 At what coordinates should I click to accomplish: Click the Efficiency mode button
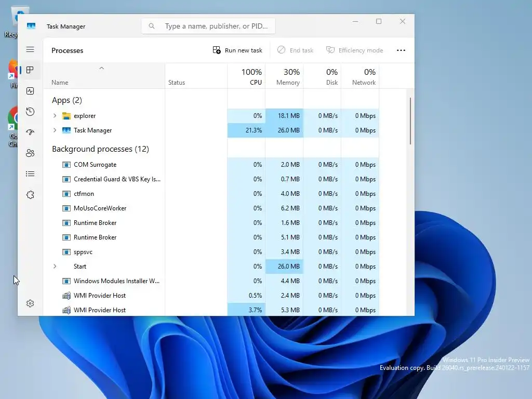tap(354, 50)
